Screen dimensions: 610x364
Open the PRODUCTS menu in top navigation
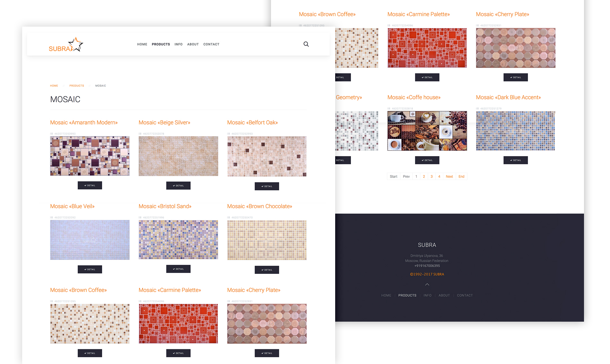161,44
